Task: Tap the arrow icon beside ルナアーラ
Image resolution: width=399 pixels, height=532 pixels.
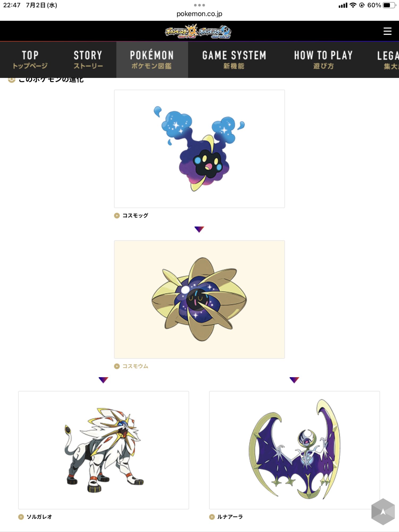Action: coord(212,517)
